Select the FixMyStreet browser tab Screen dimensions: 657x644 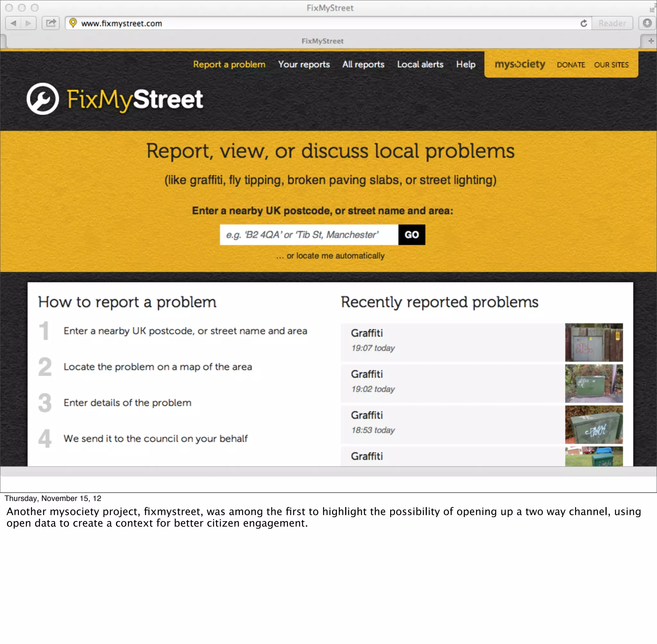pyautogui.click(x=322, y=41)
